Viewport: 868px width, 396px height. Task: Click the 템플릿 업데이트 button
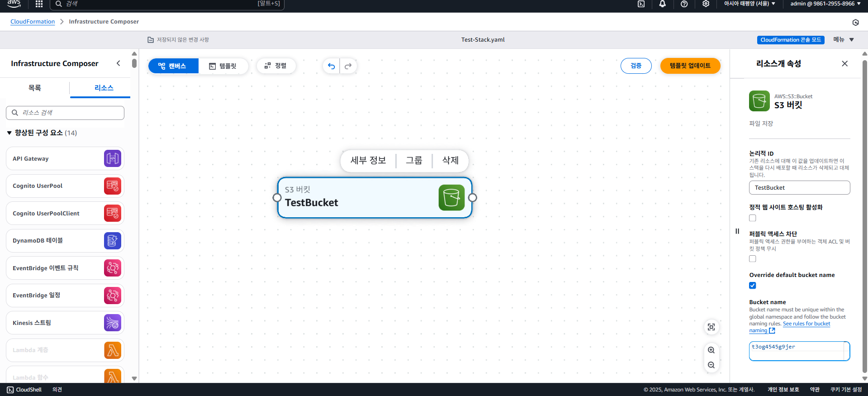(x=690, y=66)
